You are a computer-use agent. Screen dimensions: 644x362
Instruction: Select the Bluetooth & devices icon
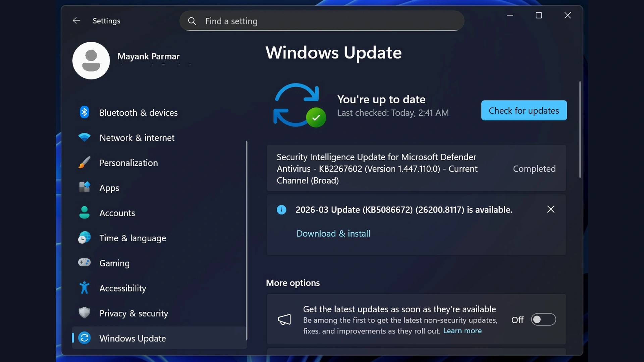(x=84, y=112)
